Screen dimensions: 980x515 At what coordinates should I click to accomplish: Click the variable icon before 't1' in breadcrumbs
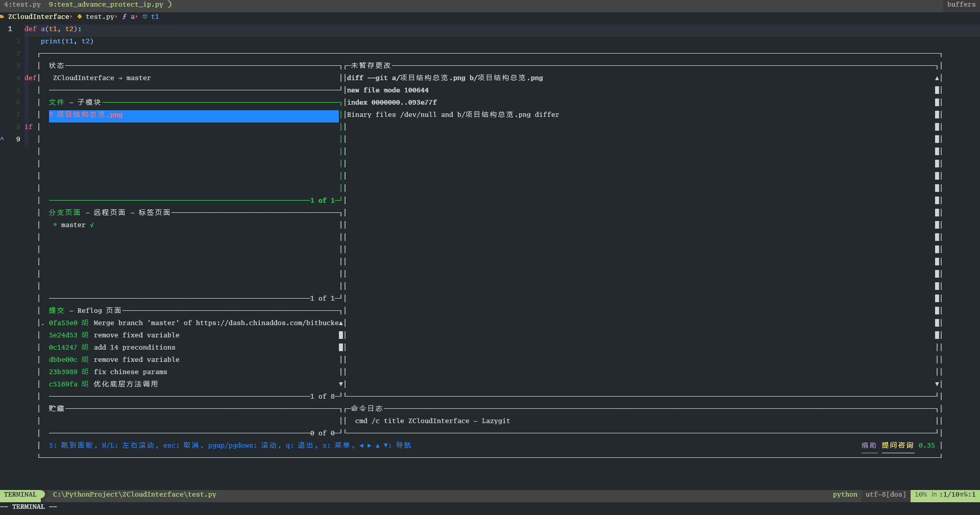pyautogui.click(x=145, y=17)
